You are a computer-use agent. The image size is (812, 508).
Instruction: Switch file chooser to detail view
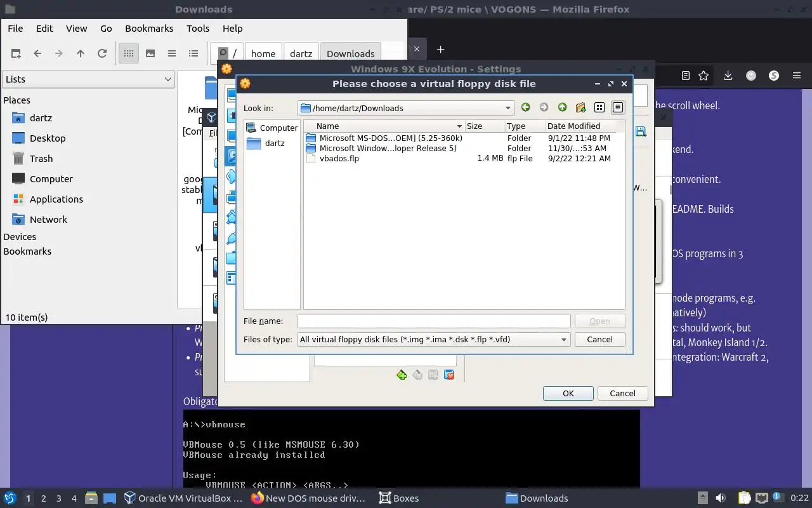tap(618, 107)
